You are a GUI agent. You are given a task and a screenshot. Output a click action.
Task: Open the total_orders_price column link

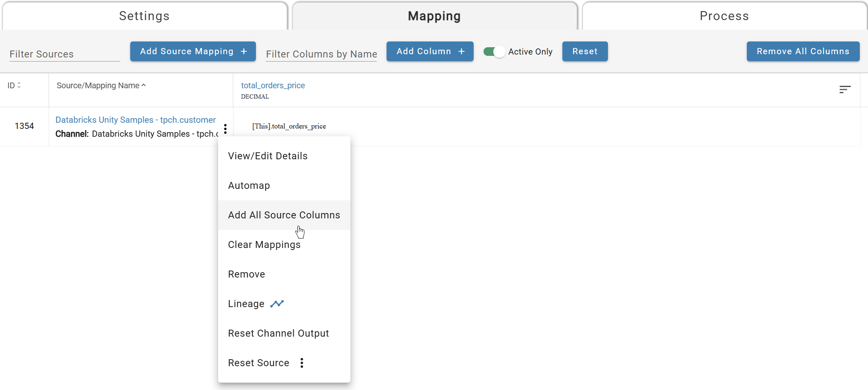tap(273, 85)
